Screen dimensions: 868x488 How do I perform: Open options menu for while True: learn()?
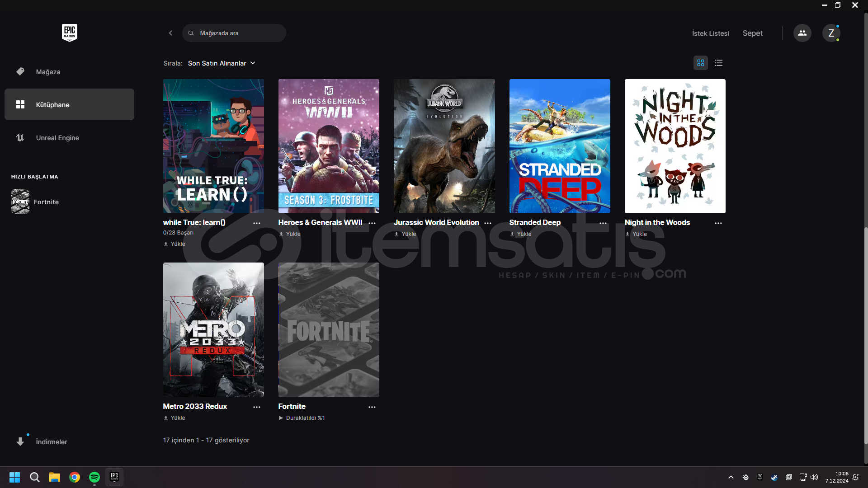[257, 223]
